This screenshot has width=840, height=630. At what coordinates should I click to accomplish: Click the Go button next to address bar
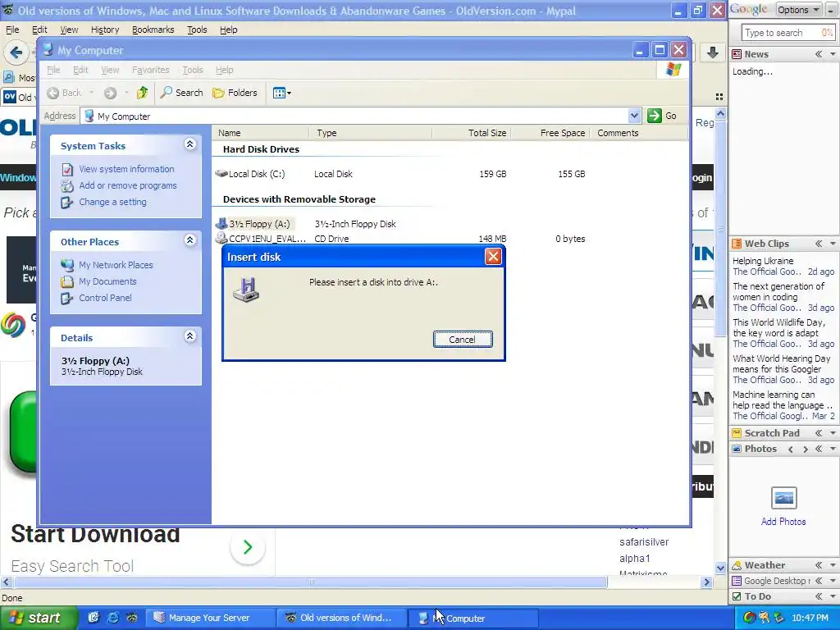click(x=662, y=116)
